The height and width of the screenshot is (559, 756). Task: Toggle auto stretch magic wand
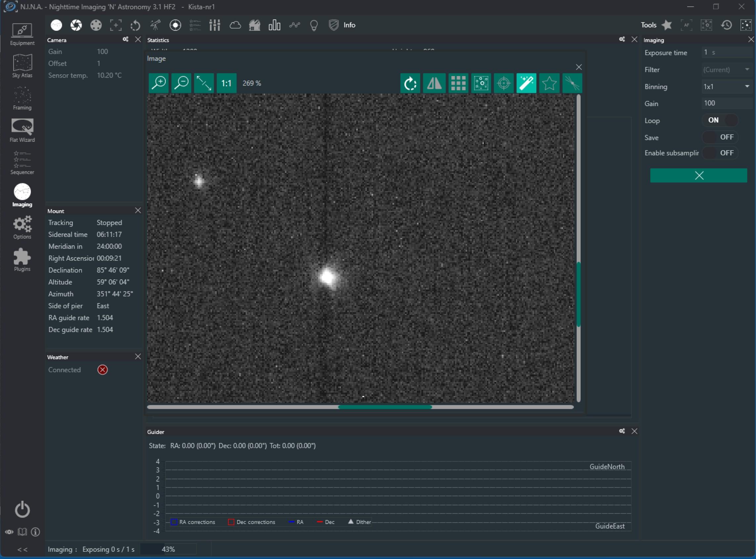coord(526,83)
